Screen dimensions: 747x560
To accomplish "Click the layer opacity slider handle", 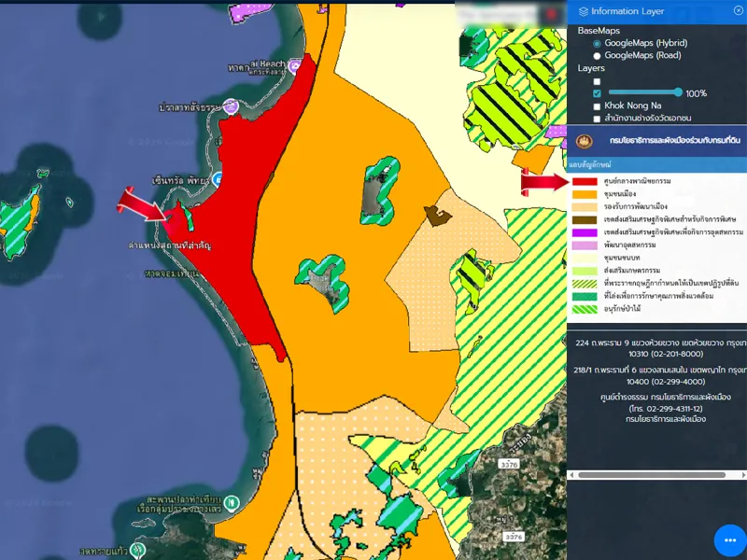I will (678, 92).
